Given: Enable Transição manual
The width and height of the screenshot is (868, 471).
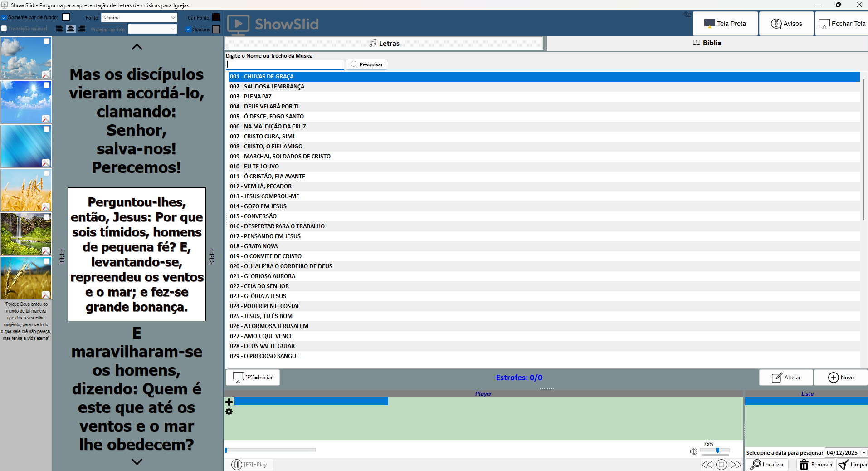Looking at the screenshot, I should tap(4, 28).
